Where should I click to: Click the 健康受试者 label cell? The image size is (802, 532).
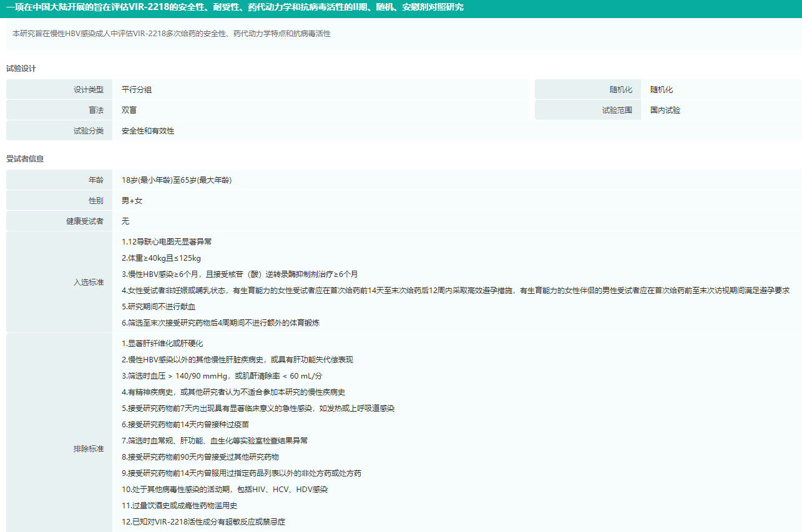(59, 221)
